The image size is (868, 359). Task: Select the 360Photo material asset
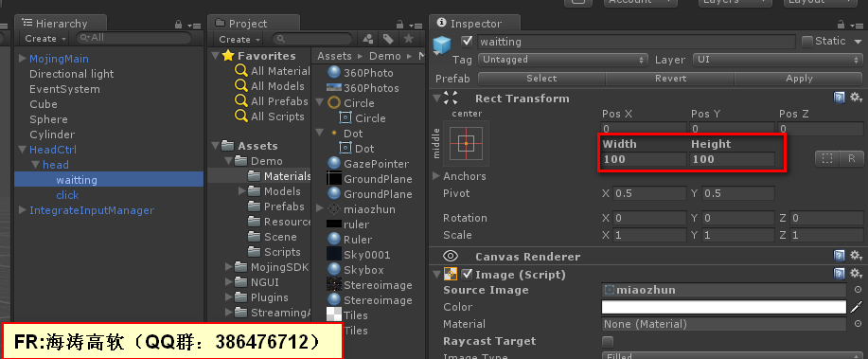(361, 73)
